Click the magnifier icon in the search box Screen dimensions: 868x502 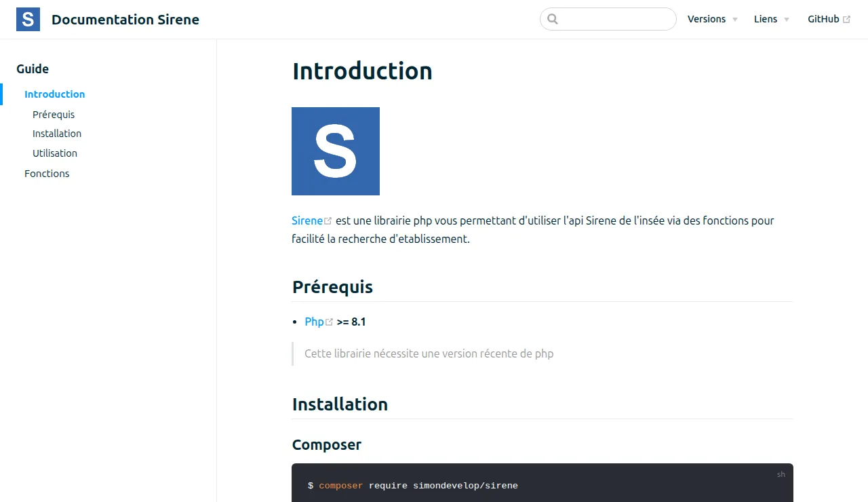pyautogui.click(x=553, y=19)
